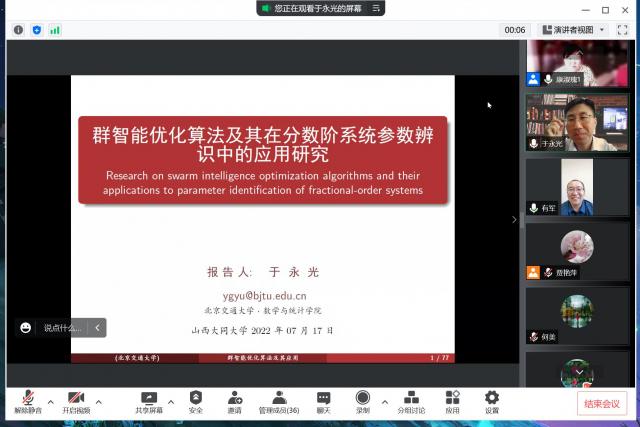Open the 聊天 chat icon
This screenshot has width=640, height=427.
pos(323,402)
